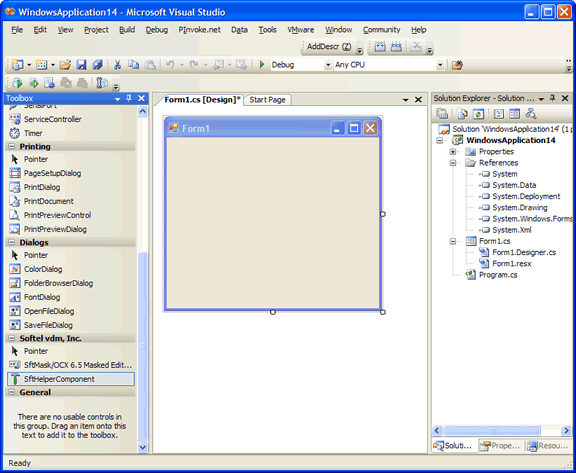The image size is (576, 473).
Task: Click the Refresh icon in Solution Explorer
Action: 478,114
